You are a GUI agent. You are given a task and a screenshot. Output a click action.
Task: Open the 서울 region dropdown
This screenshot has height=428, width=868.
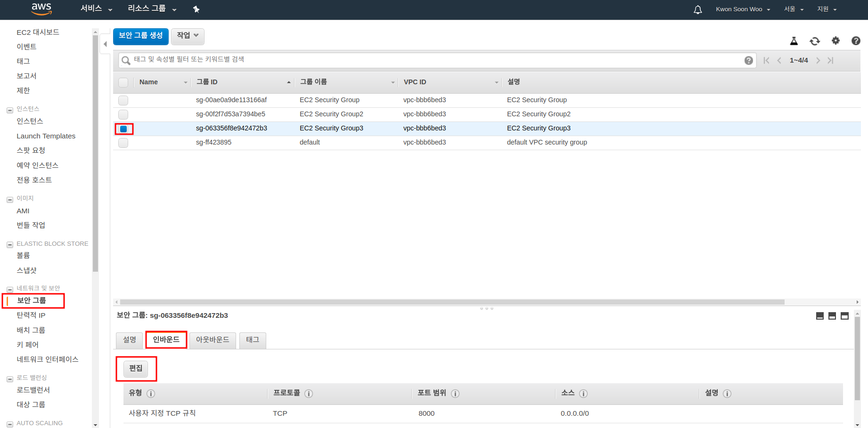794,9
